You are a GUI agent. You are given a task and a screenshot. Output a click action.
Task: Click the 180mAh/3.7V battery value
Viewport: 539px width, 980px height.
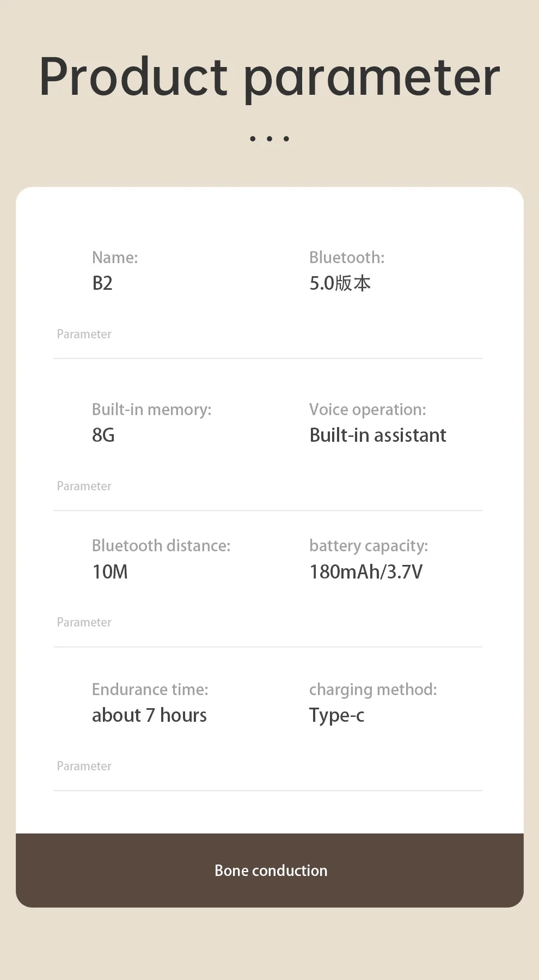tap(366, 572)
